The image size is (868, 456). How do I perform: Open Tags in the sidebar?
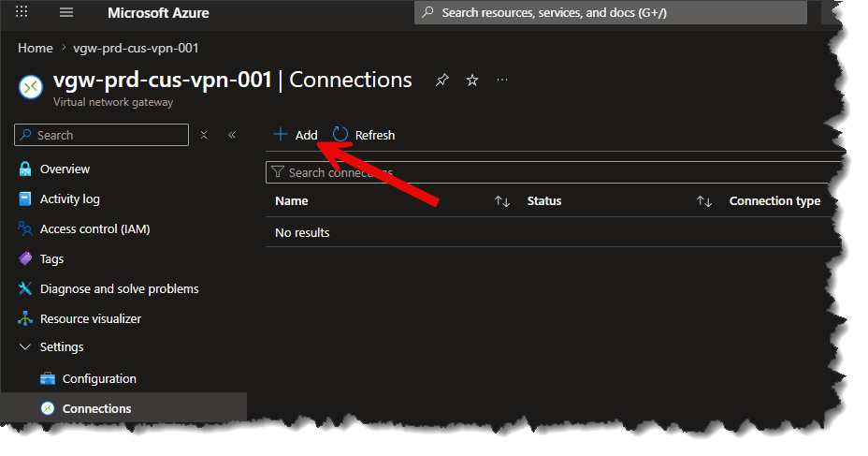pyautogui.click(x=51, y=258)
